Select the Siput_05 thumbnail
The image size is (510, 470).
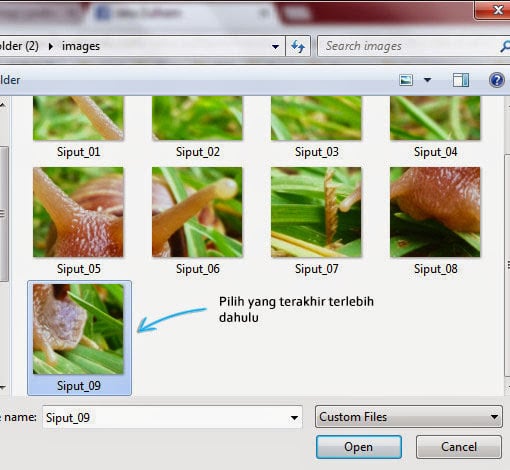(x=78, y=212)
